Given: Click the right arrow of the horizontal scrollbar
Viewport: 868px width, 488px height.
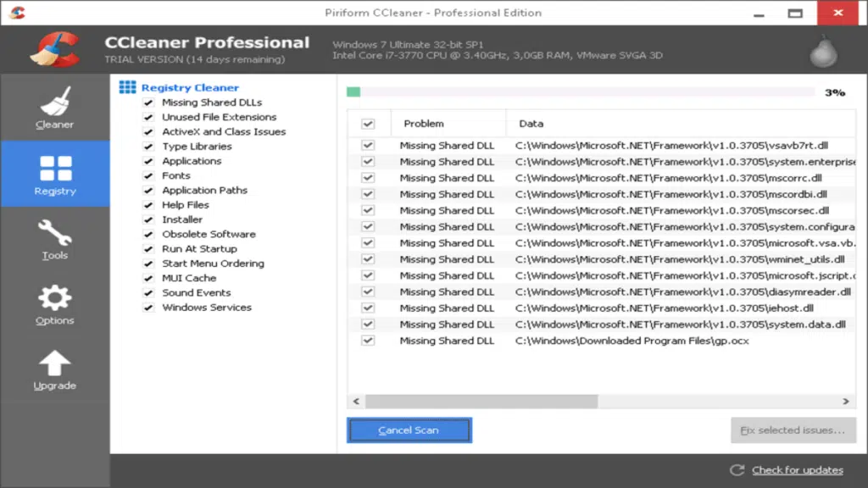Looking at the screenshot, I should [x=844, y=401].
